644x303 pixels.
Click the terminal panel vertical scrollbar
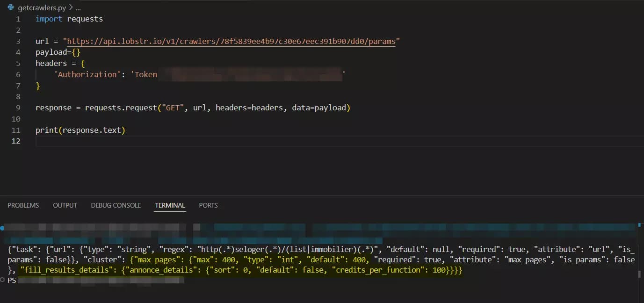click(x=639, y=275)
